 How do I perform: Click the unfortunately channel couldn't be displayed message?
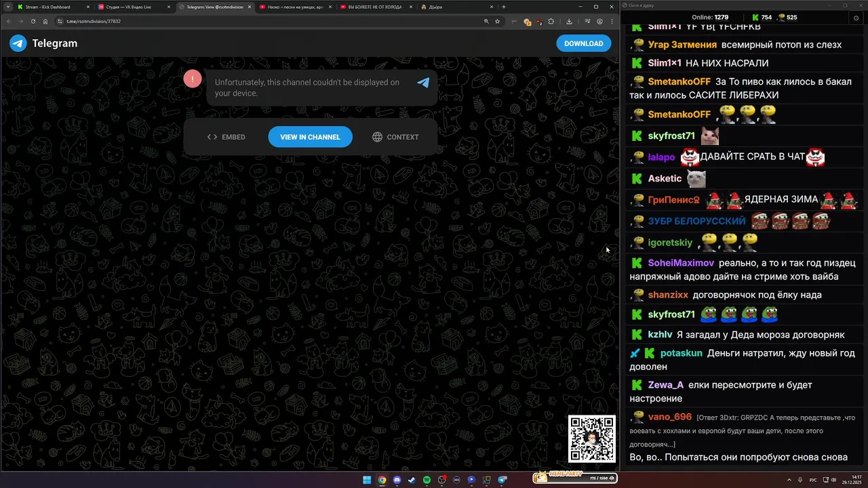pos(307,87)
